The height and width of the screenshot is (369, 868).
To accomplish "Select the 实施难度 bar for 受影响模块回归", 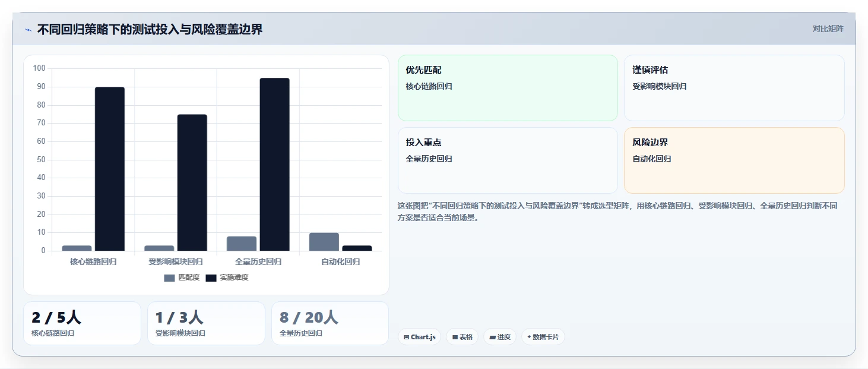I will point(192,182).
